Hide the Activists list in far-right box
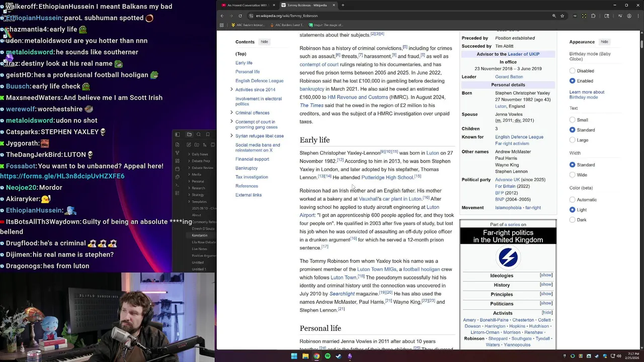Screen dimensions: 644x362 547,313
